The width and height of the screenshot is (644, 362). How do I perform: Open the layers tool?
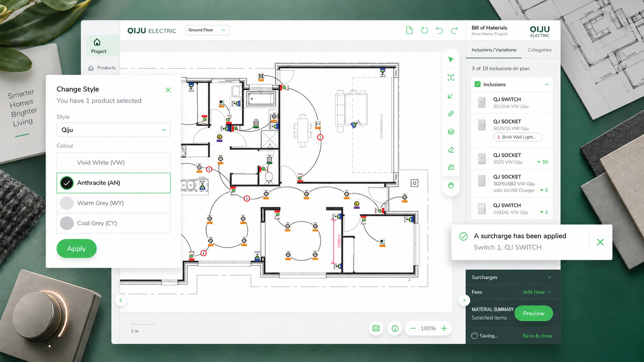(x=451, y=132)
